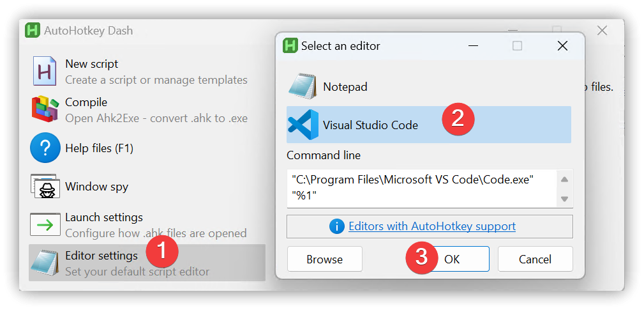Open Editor settings entry
This screenshot has height=310, width=644.
(x=147, y=263)
